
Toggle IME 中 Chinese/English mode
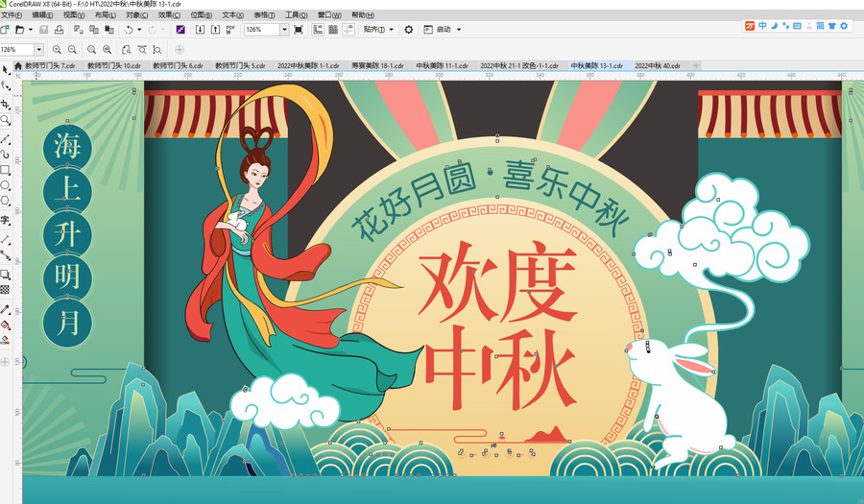[x=762, y=26]
